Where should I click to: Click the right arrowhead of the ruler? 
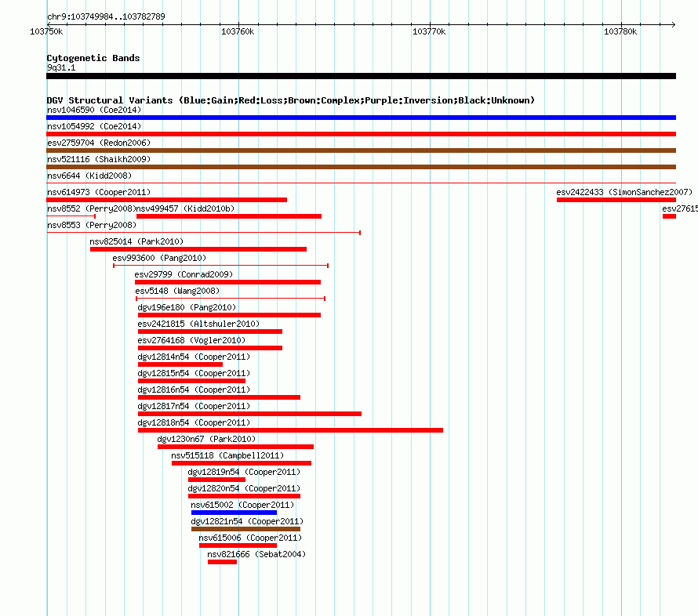click(x=674, y=24)
